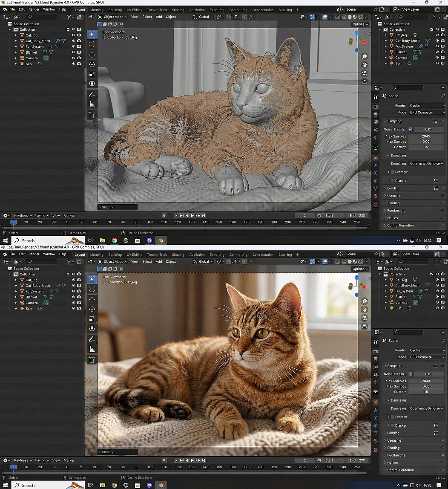Click the Marker button in bottom timeline header

click(x=69, y=460)
